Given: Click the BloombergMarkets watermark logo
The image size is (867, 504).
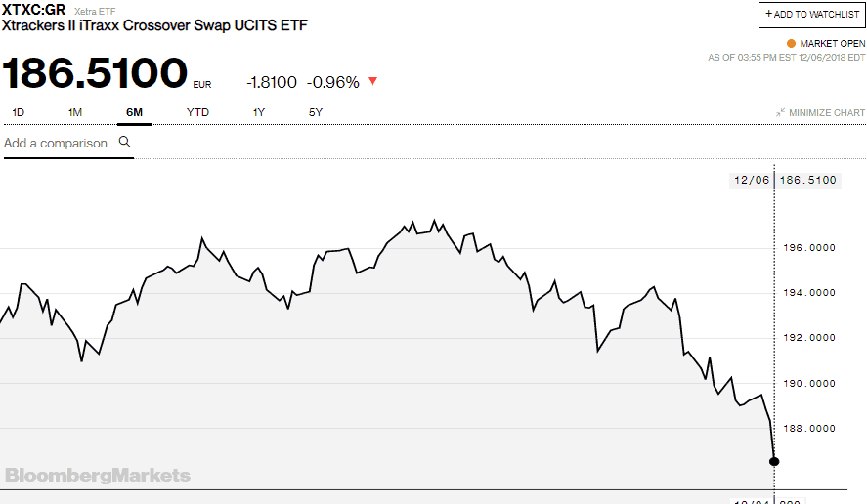Looking at the screenshot, I should pyautogui.click(x=97, y=476).
